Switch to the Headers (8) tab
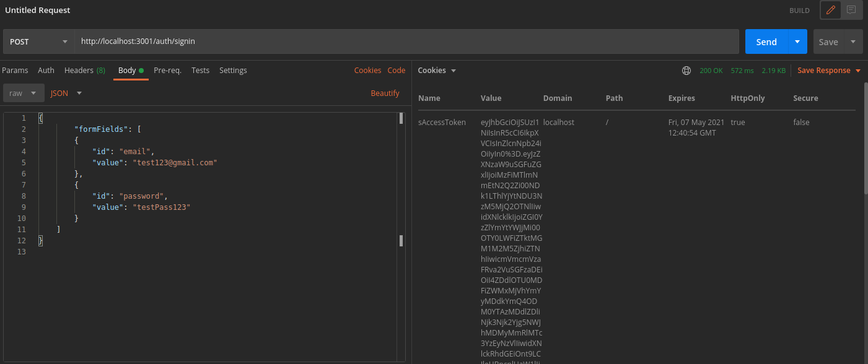The height and width of the screenshot is (364, 868). (84, 70)
